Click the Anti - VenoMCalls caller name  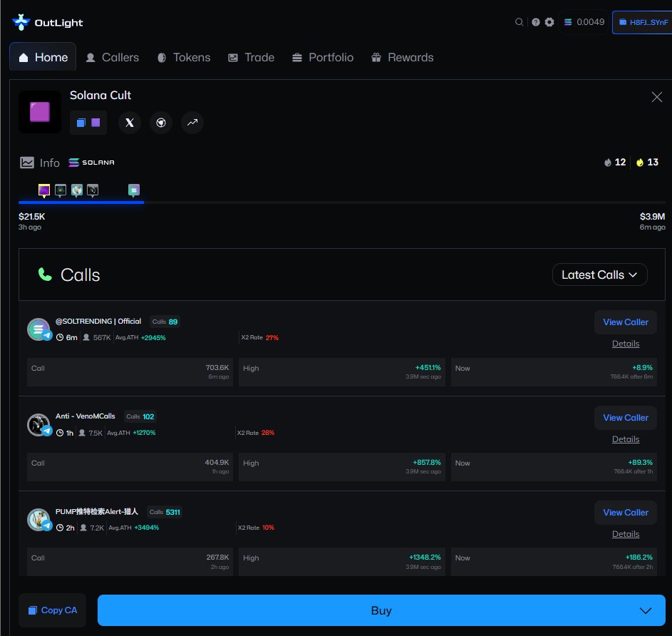pos(86,416)
